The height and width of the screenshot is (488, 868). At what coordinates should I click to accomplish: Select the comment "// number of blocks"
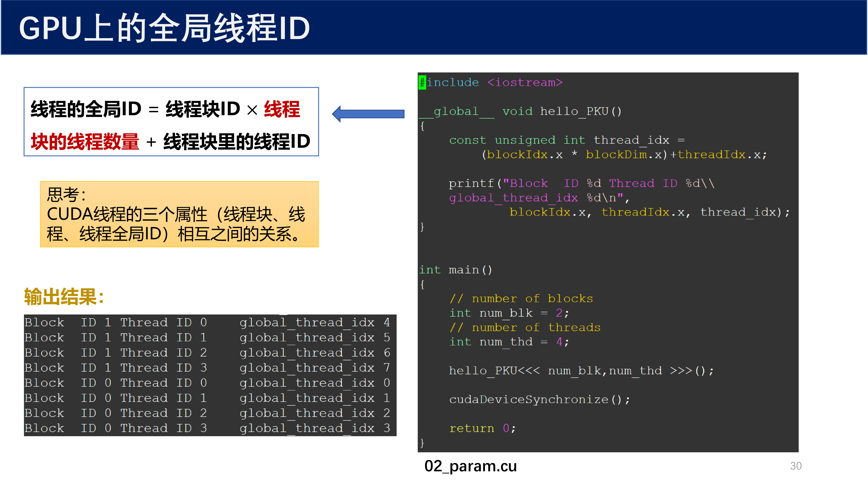coord(521,299)
